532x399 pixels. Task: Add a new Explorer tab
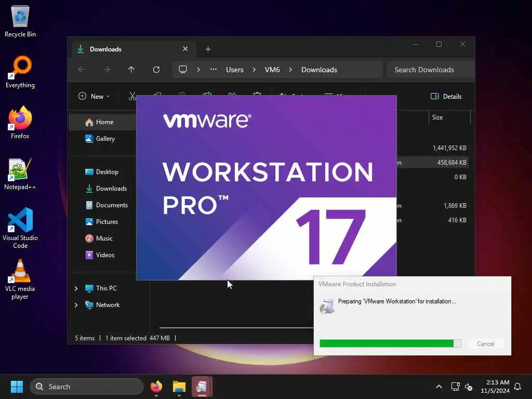208,49
